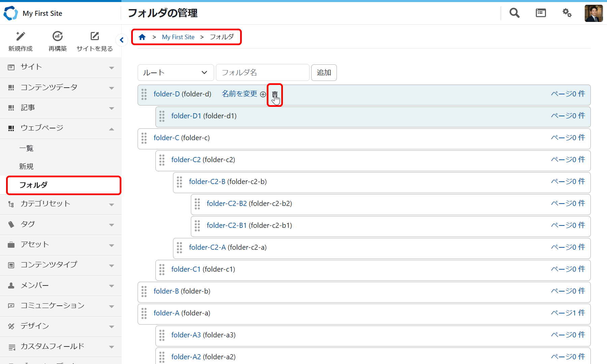
Task: Click the plus icon next to 名前を変更
Action: pyautogui.click(x=263, y=94)
